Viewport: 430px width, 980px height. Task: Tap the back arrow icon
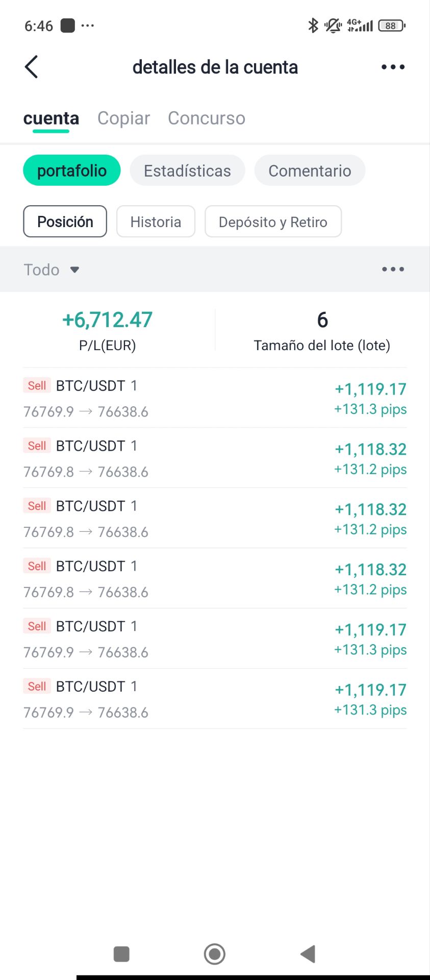(32, 67)
